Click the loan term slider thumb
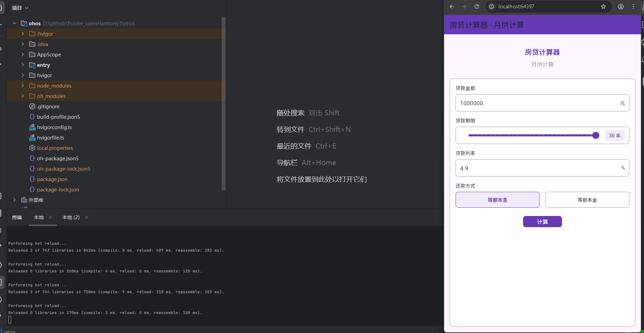 (596, 135)
